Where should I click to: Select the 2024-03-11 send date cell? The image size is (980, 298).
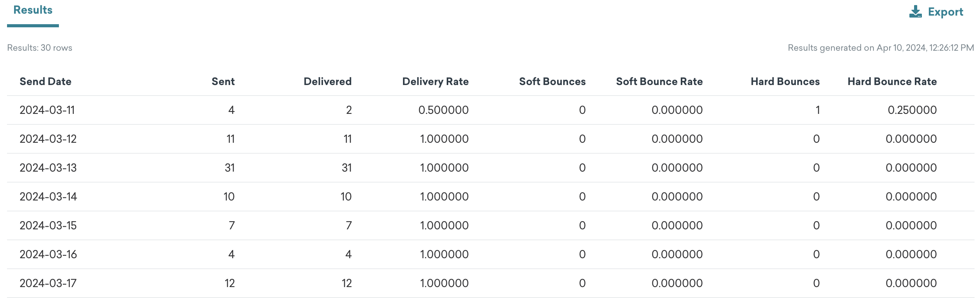click(47, 110)
